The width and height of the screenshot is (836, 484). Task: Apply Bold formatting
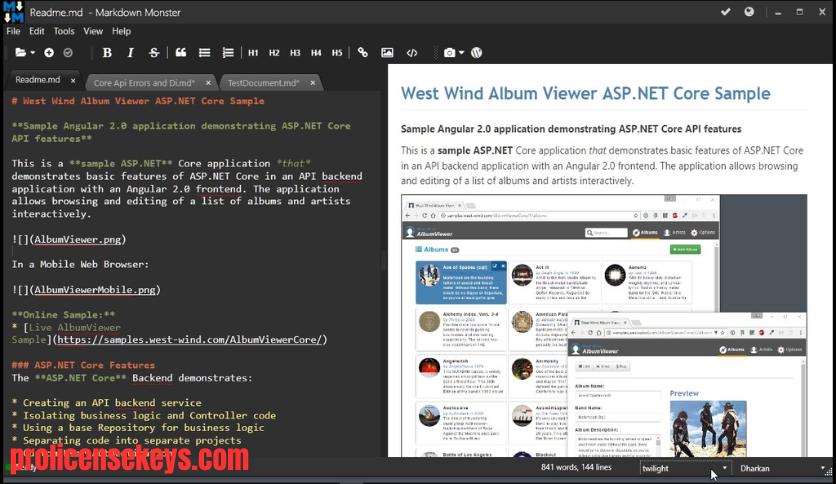tap(107, 53)
